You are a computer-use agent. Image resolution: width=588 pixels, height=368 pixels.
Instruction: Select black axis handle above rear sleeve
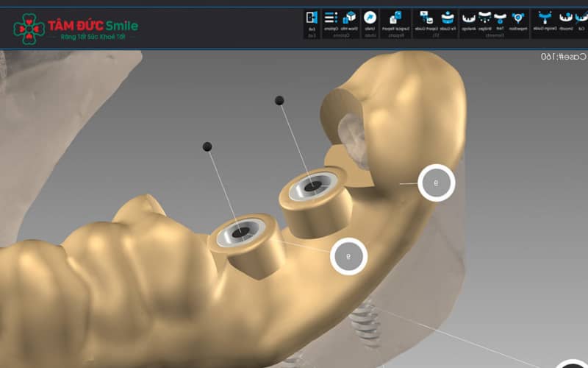(279, 100)
